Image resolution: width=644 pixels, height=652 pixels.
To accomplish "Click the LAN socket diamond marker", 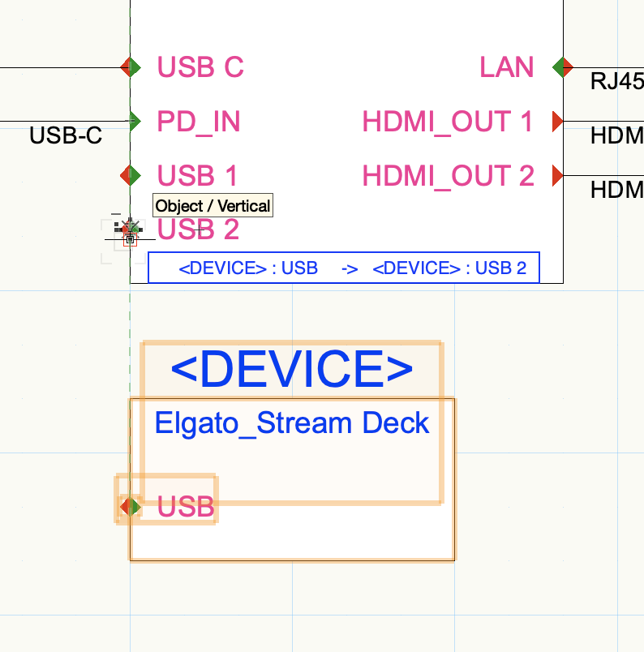I will tap(562, 66).
